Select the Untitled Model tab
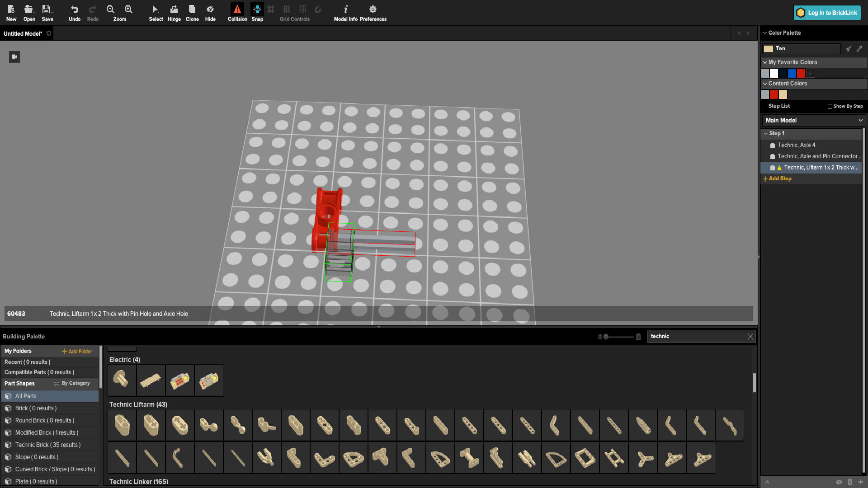This screenshot has width=868, height=488. [x=23, y=34]
